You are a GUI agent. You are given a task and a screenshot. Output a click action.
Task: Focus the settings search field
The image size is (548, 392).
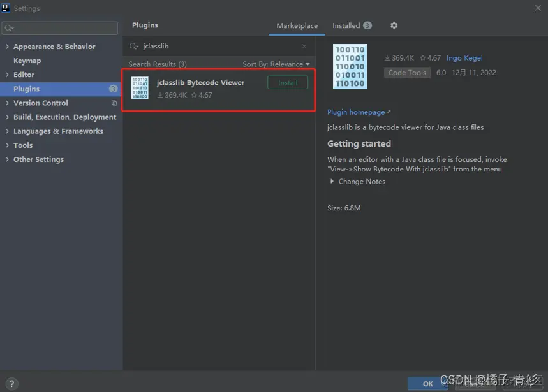point(60,28)
